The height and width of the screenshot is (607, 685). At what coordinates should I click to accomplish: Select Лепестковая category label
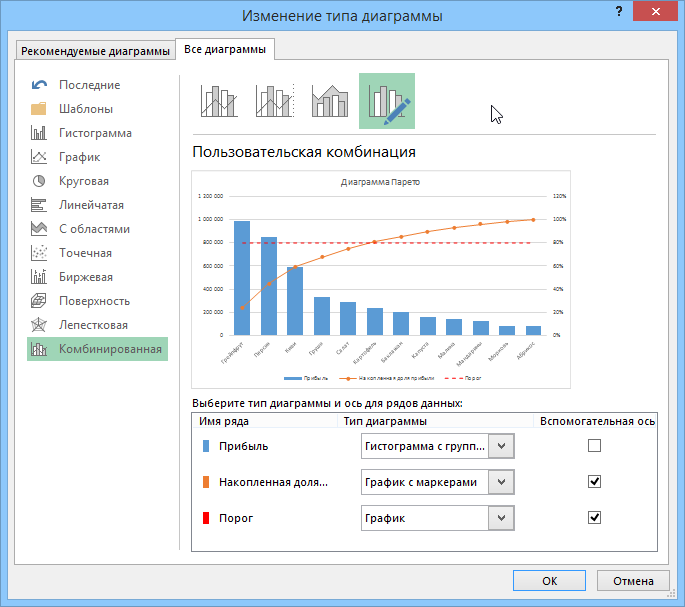tap(93, 325)
